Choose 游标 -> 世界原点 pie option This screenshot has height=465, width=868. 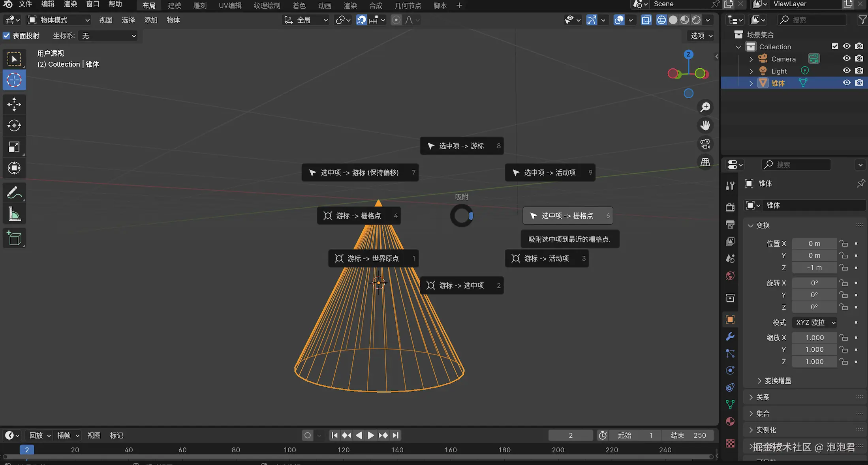[x=374, y=259]
